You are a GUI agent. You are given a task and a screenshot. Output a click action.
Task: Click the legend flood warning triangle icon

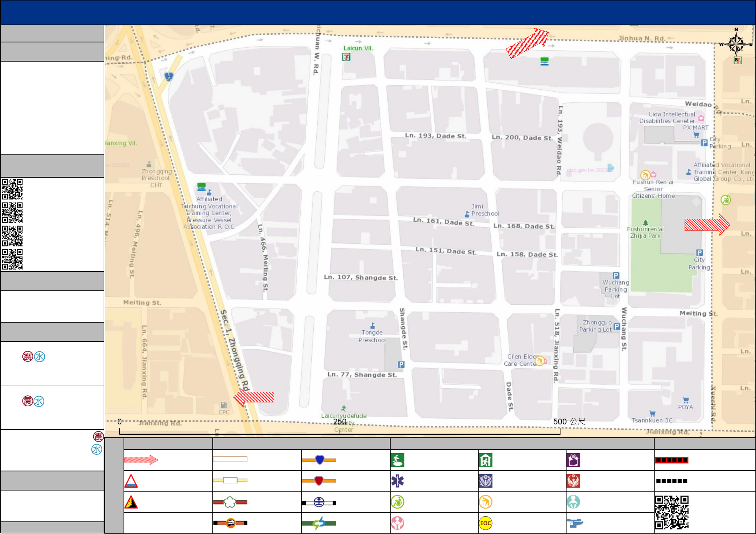point(131,481)
